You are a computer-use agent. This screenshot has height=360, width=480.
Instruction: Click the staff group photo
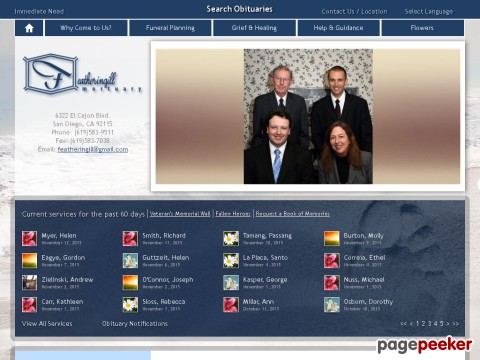point(308,116)
